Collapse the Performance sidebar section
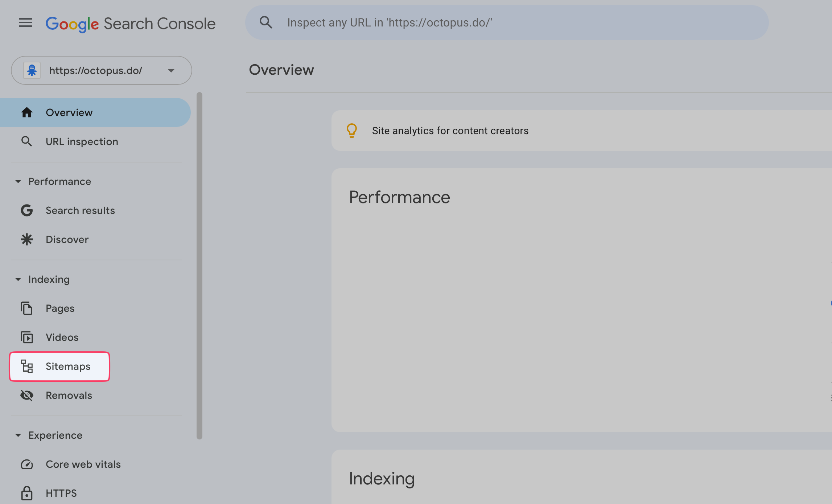The width and height of the screenshot is (832, 504). point(18,181)
